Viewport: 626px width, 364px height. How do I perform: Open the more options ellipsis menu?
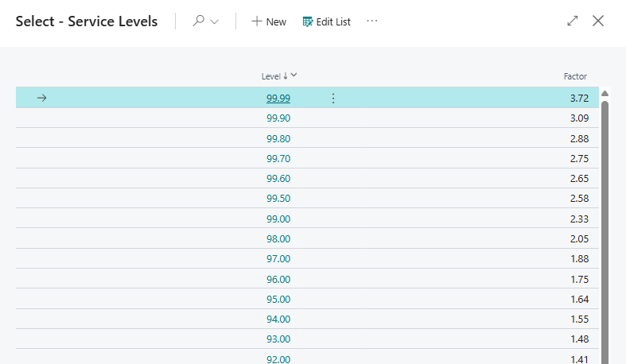click(x=371, y=21)
